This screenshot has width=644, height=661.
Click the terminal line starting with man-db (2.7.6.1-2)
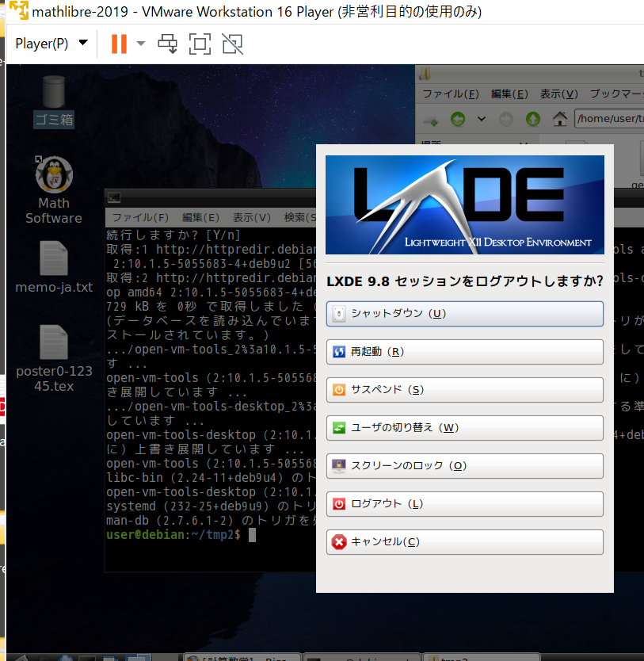211,521
